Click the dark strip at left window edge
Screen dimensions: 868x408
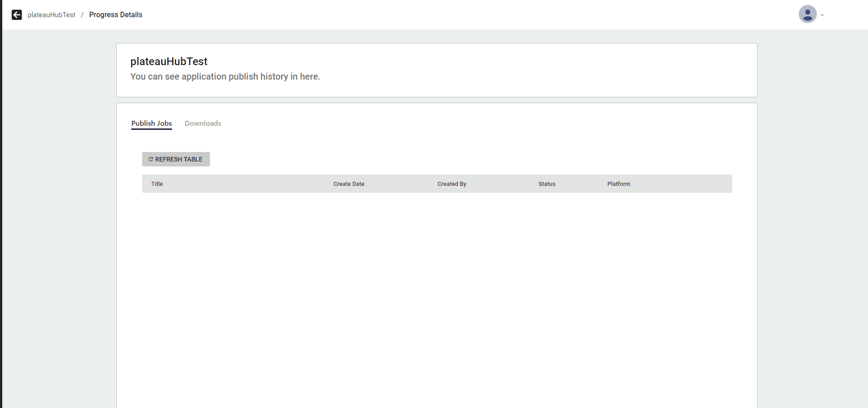click(x=1, y=204)
